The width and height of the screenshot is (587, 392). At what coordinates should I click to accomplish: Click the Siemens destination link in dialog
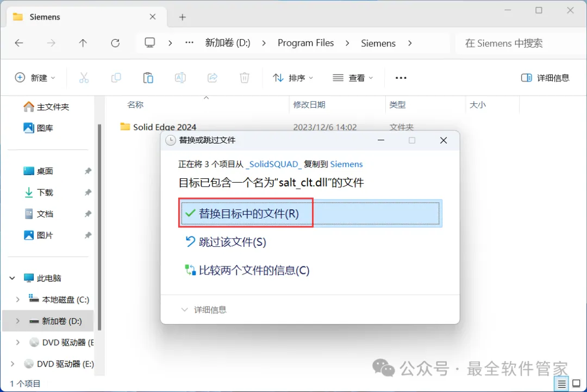(346, 164)
